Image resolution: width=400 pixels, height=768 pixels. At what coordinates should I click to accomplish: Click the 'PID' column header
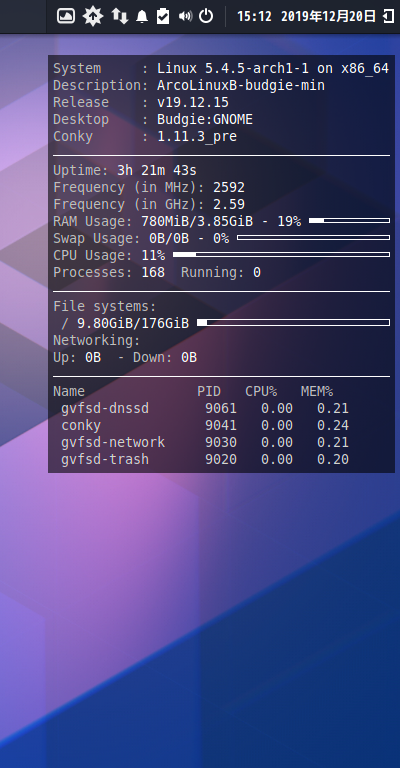(x=209, y=391)
